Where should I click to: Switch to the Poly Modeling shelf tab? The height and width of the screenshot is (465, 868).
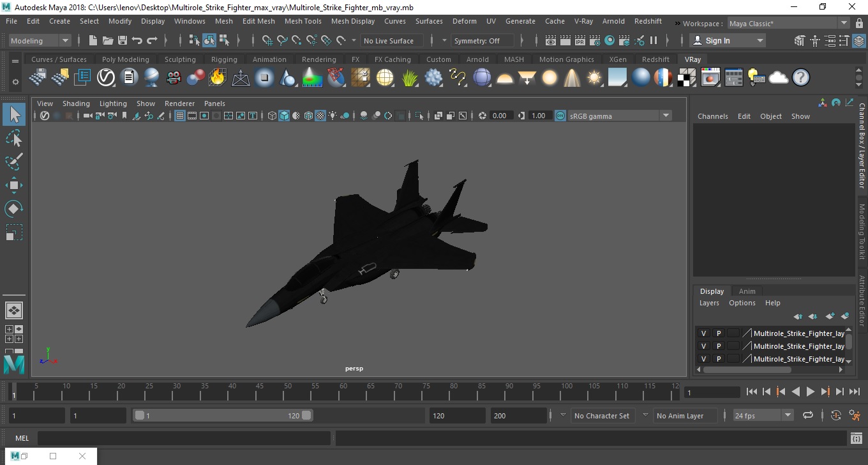[125, 59]
